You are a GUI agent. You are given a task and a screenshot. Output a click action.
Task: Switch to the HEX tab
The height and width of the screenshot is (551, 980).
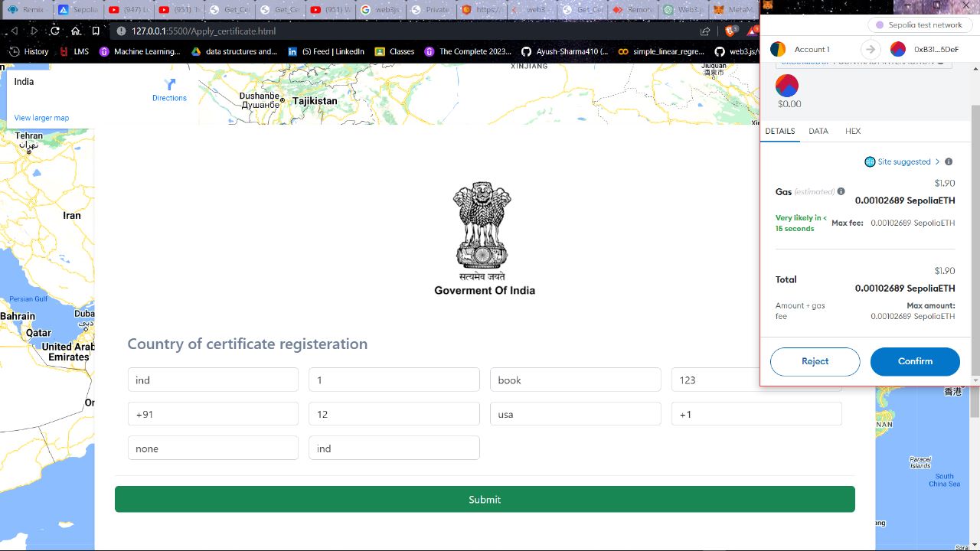click(853, 131)
